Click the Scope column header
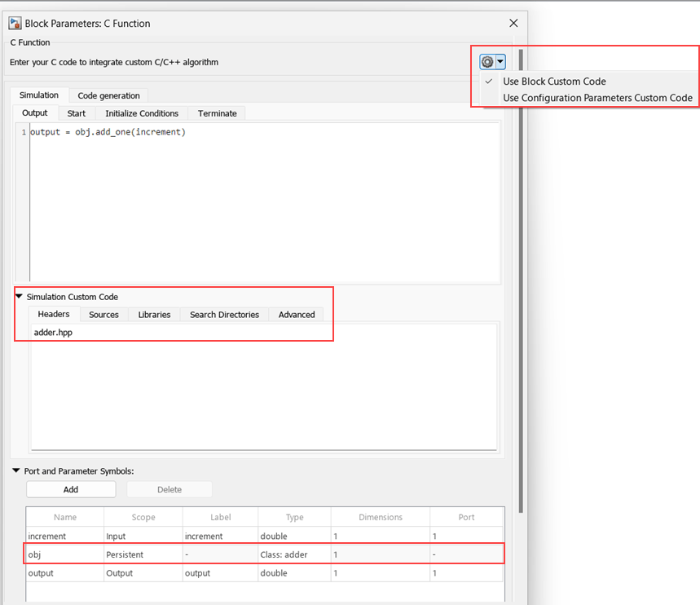The image size is (700, 605). pos(143,517)
